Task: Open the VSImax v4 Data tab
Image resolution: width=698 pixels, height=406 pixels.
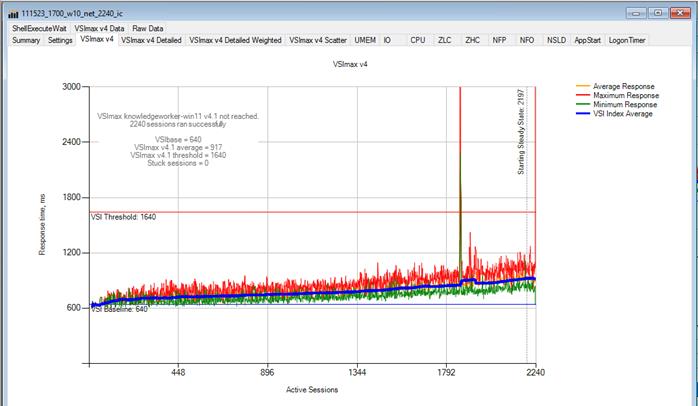Action: click(x=99, y=28)
